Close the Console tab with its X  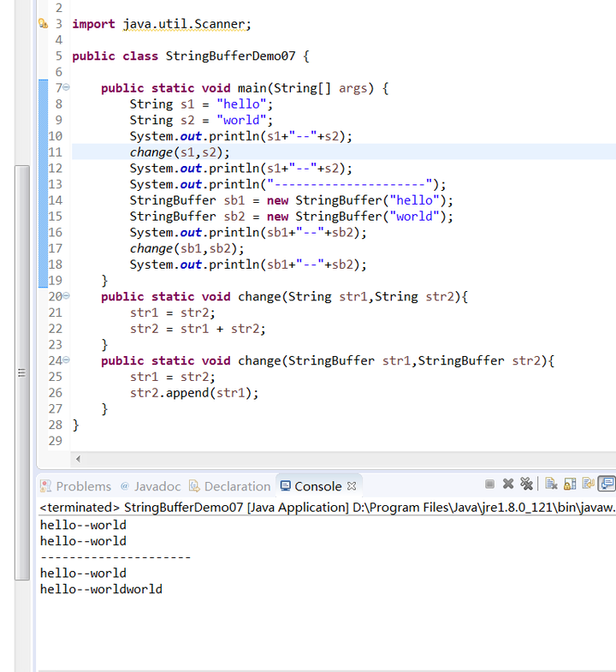point(352,486)
